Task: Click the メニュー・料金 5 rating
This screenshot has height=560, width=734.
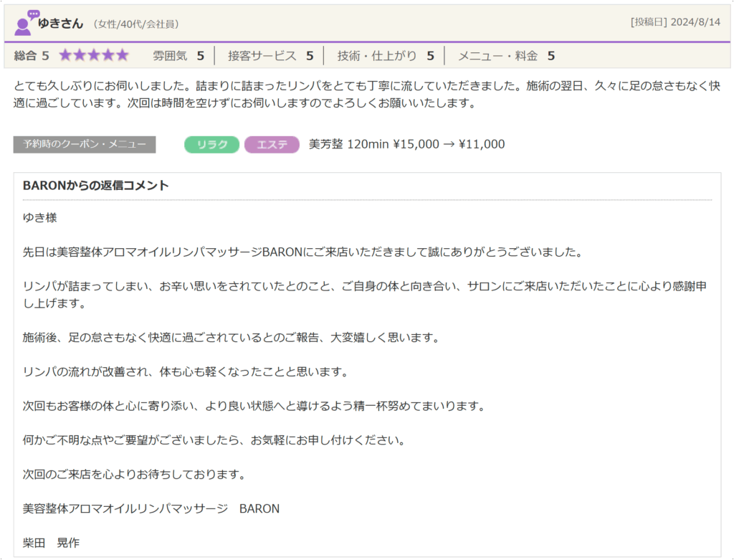Action: point(506,56)
